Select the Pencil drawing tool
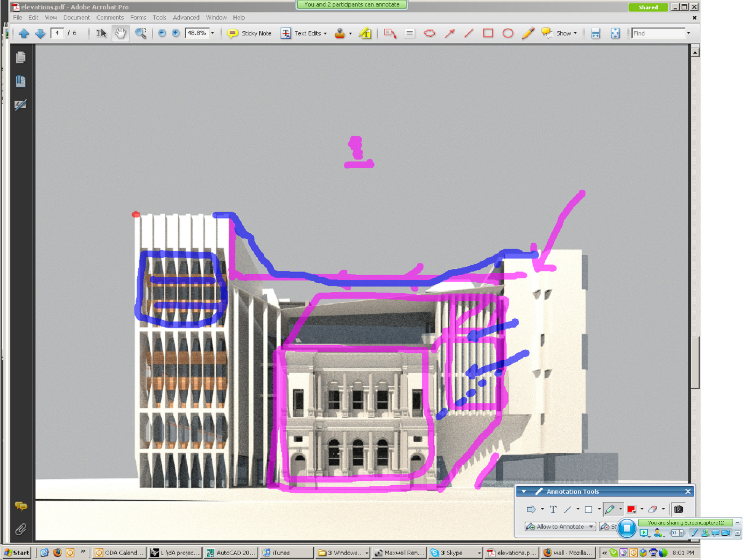747x560 pixels. 528,33
